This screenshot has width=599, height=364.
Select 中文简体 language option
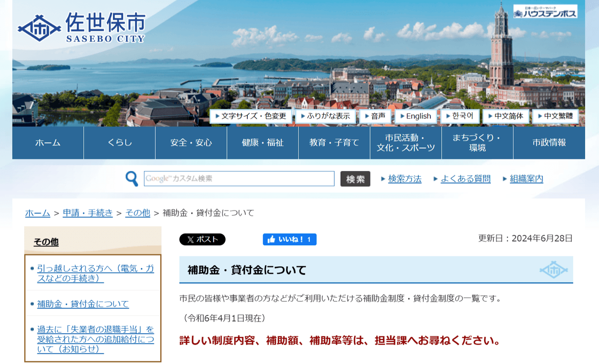click(506, 116)
